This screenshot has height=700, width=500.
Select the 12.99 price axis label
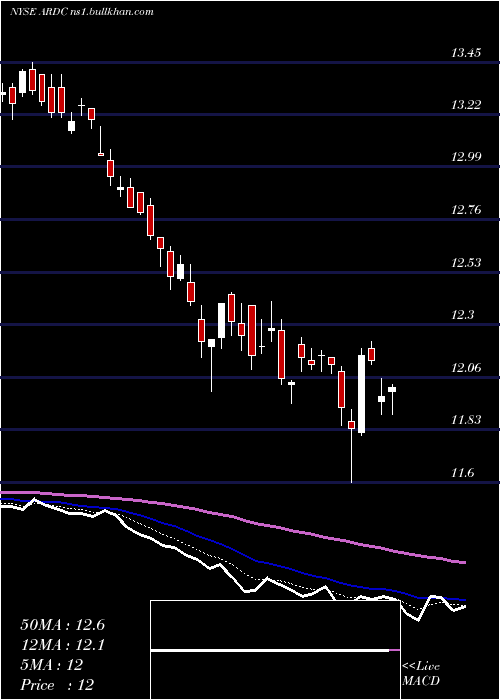click(x=466, y=157)
